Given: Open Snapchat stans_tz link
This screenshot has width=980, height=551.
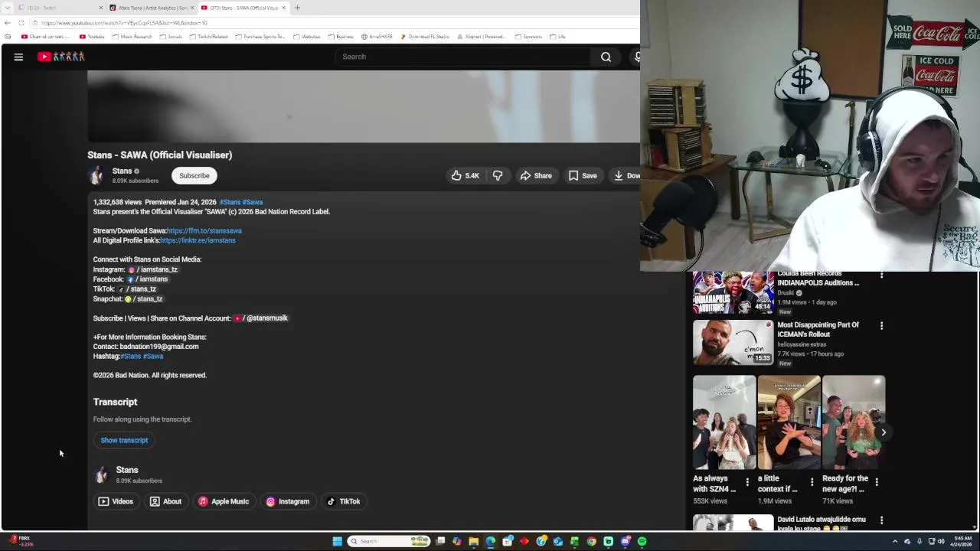Looking at the screenshot, I should 144,298.
